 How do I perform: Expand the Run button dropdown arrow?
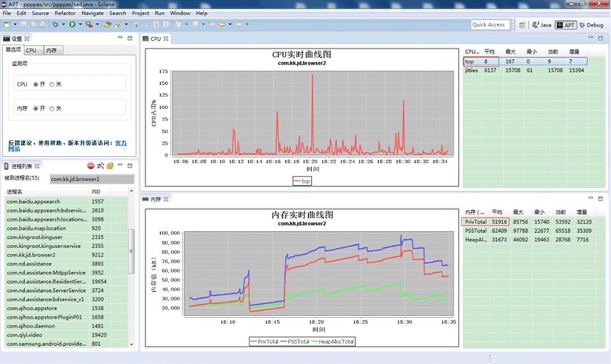tap(80, 24)
